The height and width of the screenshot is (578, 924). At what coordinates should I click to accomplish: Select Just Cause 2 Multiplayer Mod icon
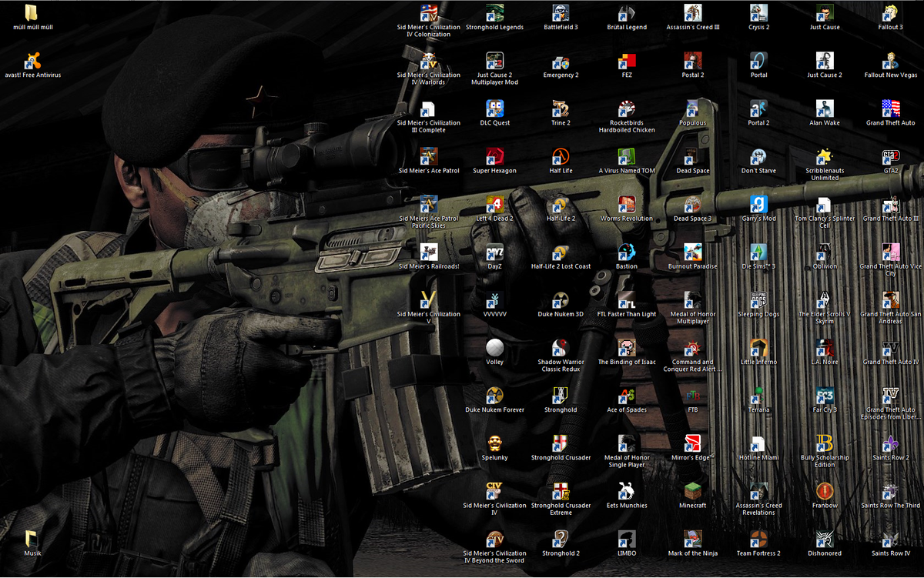click(494, 61)
